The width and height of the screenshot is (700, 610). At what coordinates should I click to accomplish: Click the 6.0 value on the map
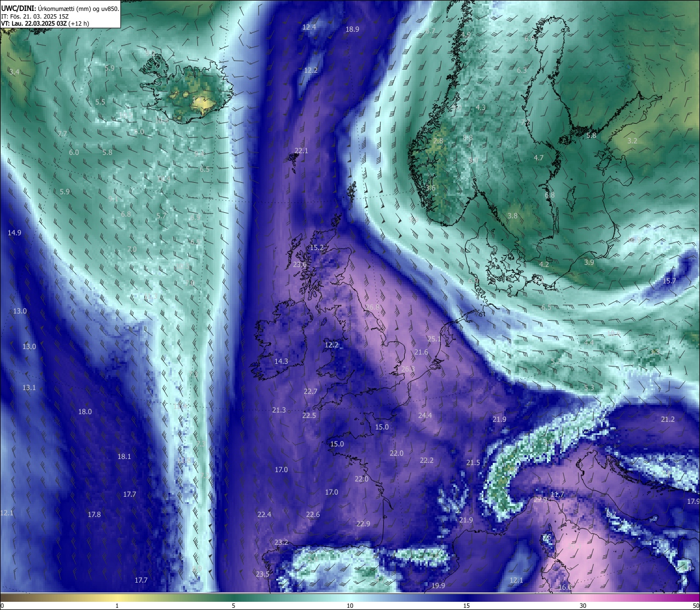(x=74, y=153)
